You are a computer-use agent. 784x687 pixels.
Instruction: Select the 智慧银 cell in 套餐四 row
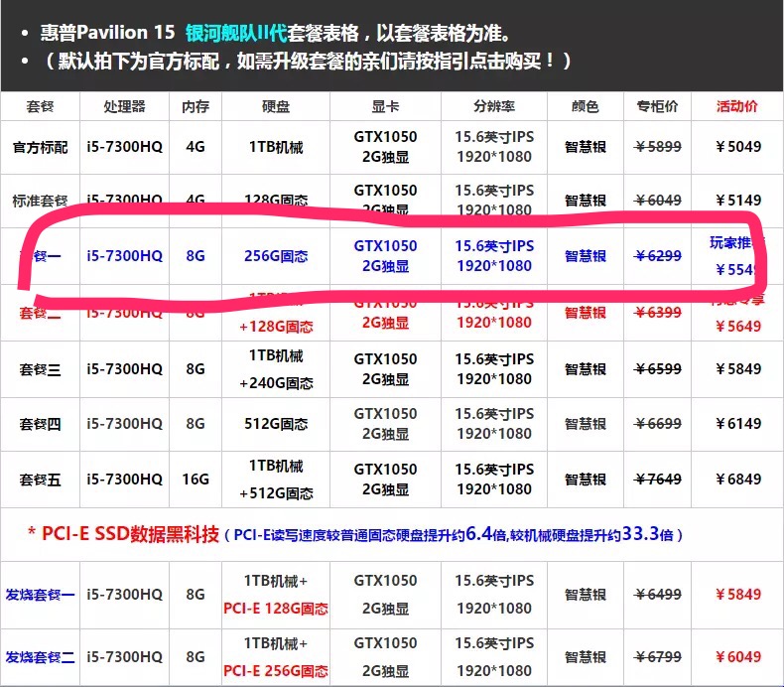click(585, 424)
